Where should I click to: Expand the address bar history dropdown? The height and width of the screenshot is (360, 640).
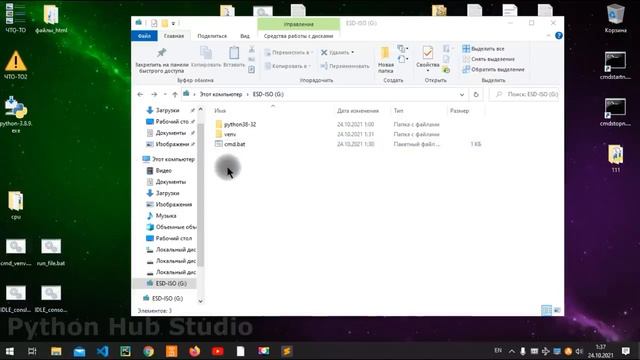click(462, 94)
